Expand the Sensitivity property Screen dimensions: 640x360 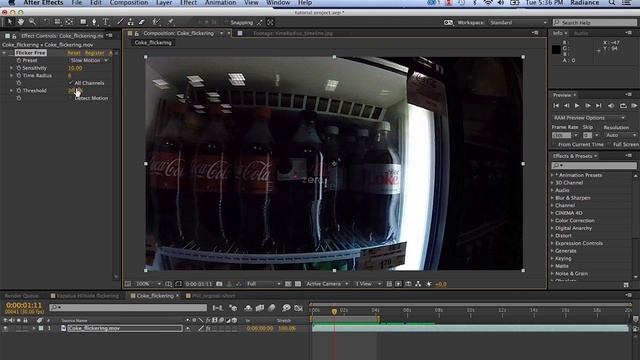point(11,68)
